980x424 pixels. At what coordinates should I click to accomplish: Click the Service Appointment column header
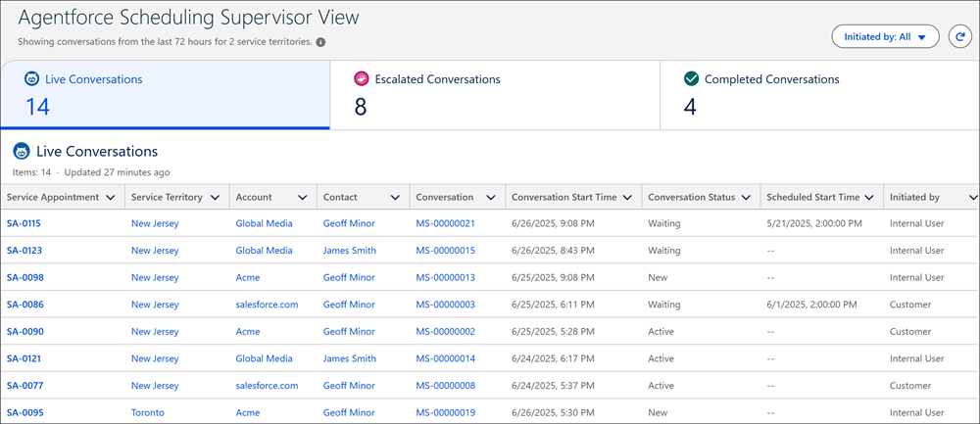(63, 198)
